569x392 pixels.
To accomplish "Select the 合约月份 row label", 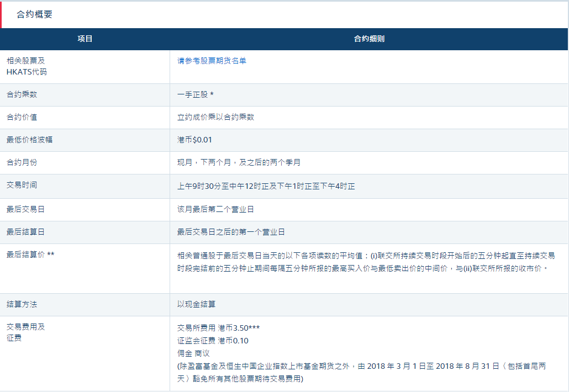I will [x=22, y=163].
